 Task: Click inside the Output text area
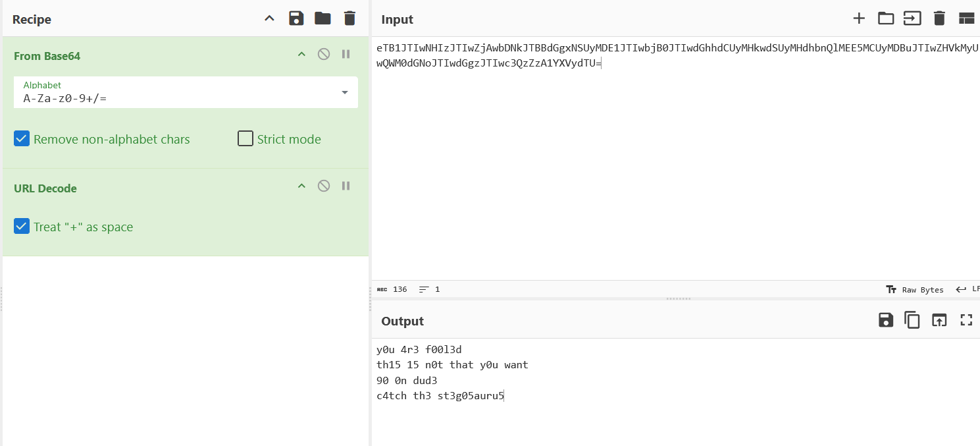[675, 392]
